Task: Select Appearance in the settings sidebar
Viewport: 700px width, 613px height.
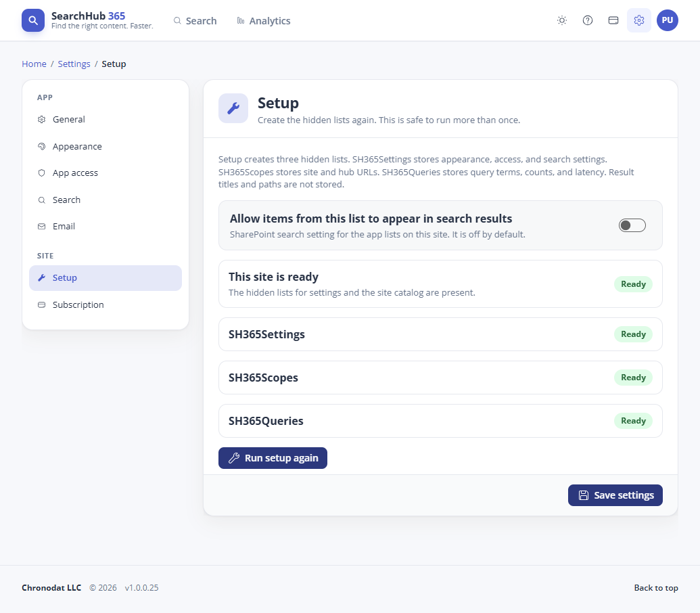Action: coord(106,146)
